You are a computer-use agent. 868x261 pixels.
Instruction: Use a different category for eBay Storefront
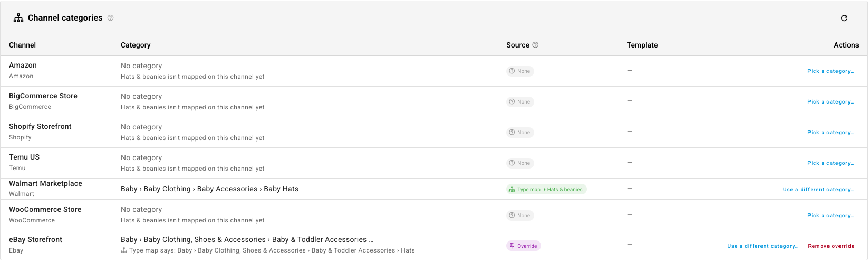coord(763,246)
